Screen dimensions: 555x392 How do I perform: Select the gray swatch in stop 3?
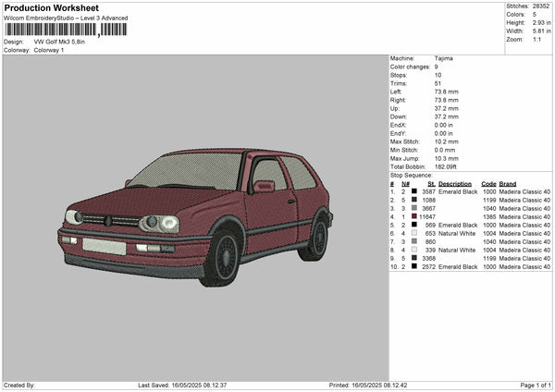[x=414, y=208]
